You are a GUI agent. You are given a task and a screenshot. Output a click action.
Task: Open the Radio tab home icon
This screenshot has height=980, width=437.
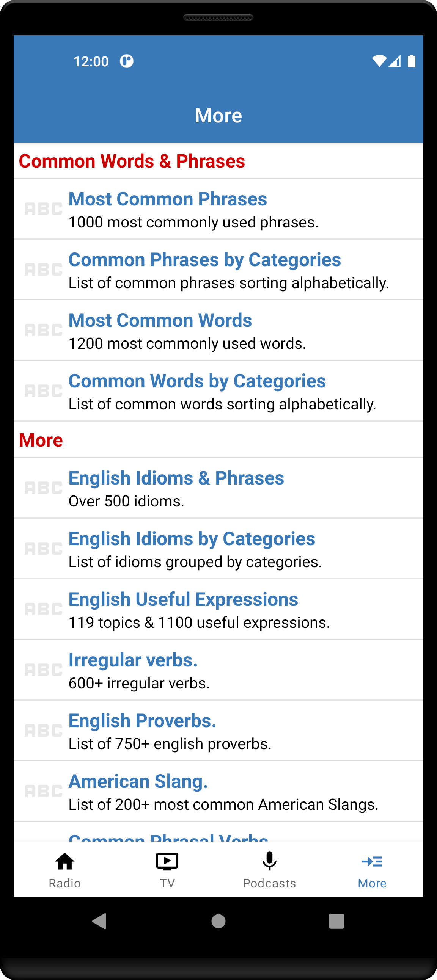[65, 861]
